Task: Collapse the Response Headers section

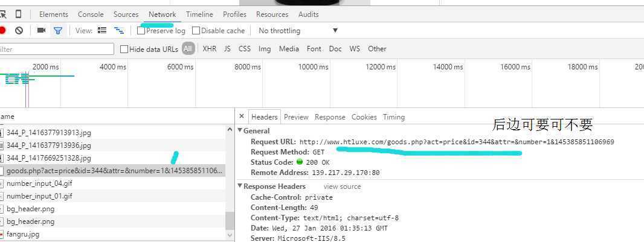Action: coord(240,186)
